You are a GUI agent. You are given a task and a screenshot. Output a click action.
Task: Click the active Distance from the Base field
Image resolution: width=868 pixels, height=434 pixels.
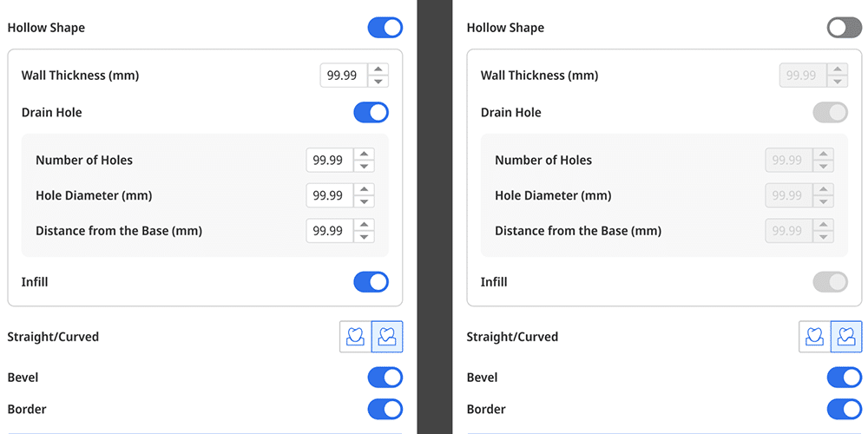click(x=331, y=231)
